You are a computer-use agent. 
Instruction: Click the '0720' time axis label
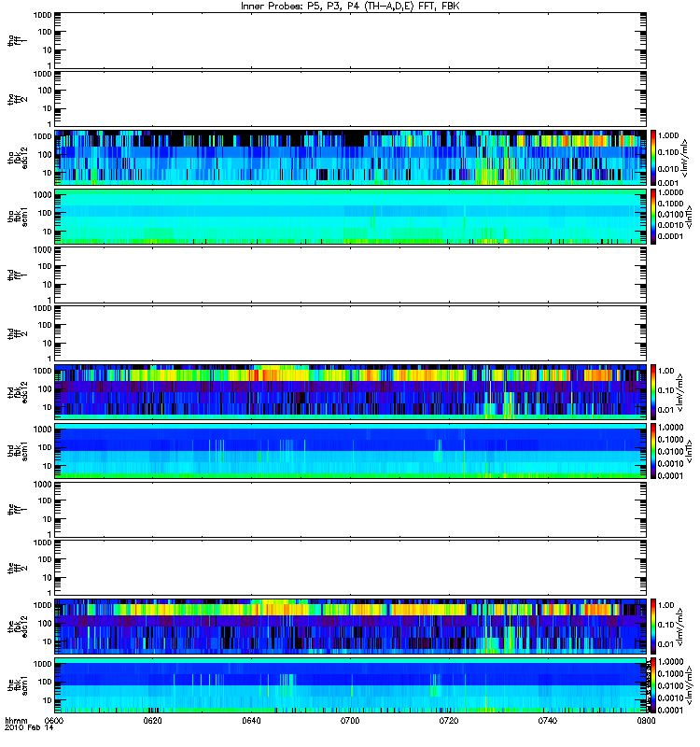[x=449, y=720]
